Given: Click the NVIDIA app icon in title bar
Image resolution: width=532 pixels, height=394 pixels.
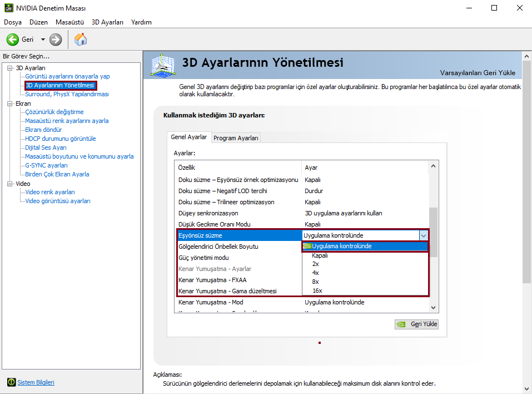Looking at the screenshot, I should (x=9, y=8).
